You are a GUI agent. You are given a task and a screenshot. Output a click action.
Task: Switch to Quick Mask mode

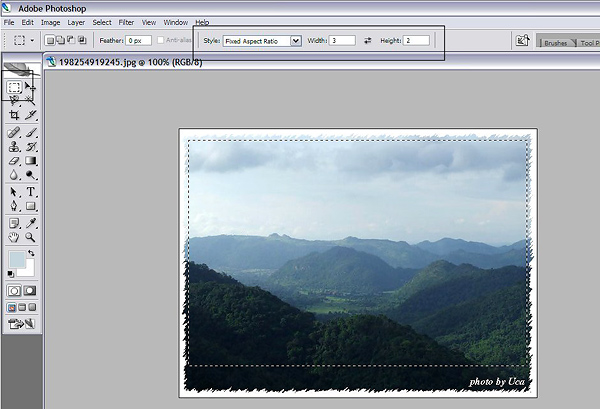pos(31,290)
